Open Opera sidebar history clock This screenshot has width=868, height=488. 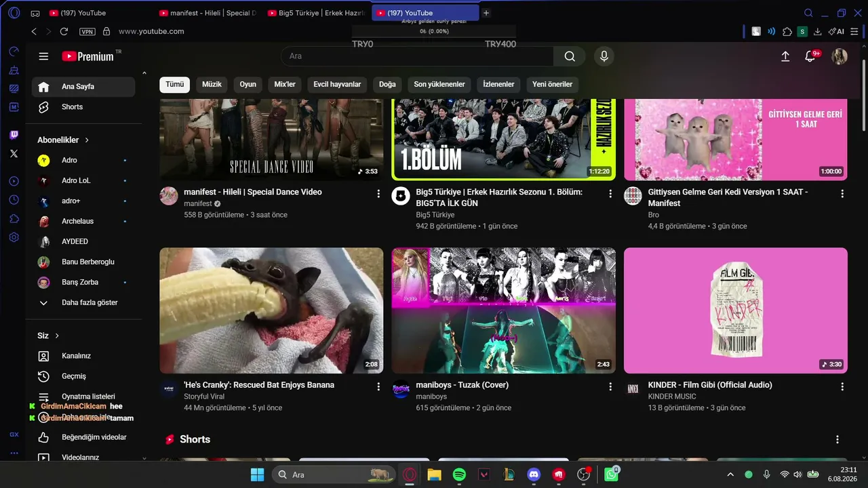[14, 200]
